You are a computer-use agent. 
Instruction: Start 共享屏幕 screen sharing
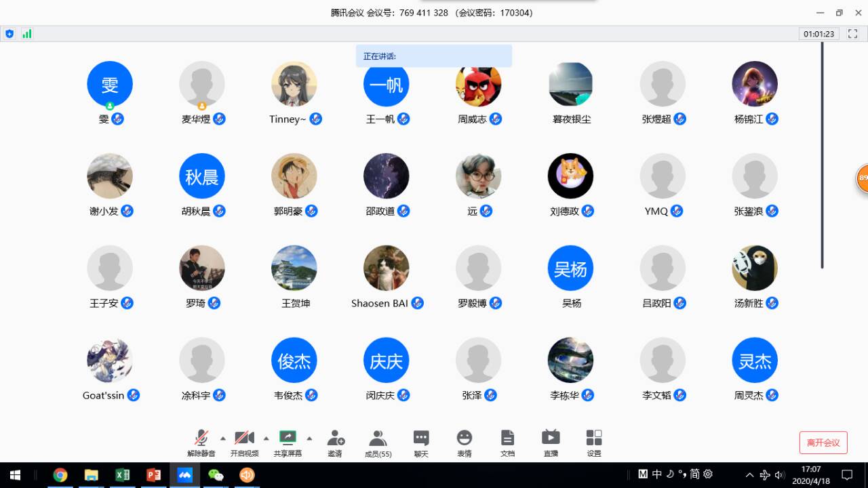coord(288,442)
